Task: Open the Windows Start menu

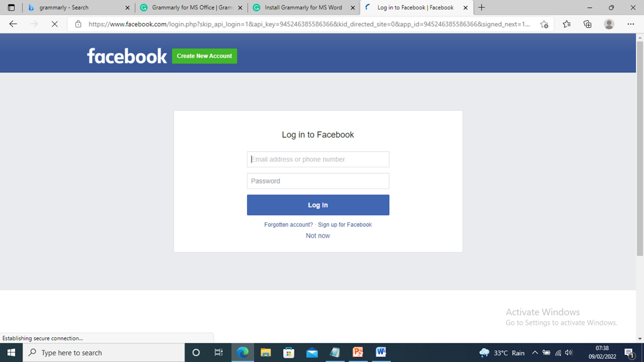Action: point(11,353)
